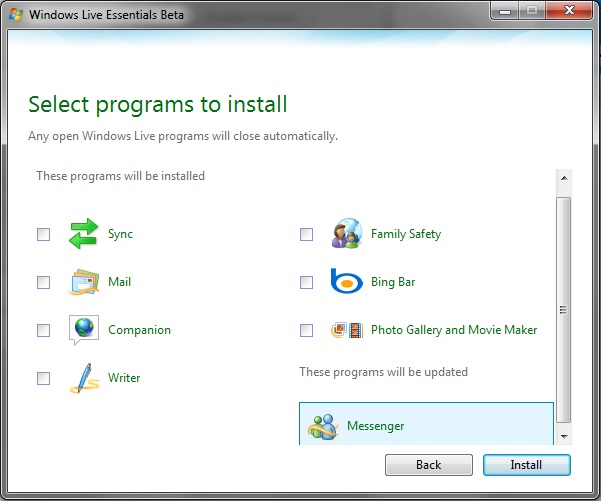
Task: Click the Messenger people icon
Action: coord(323,426)
